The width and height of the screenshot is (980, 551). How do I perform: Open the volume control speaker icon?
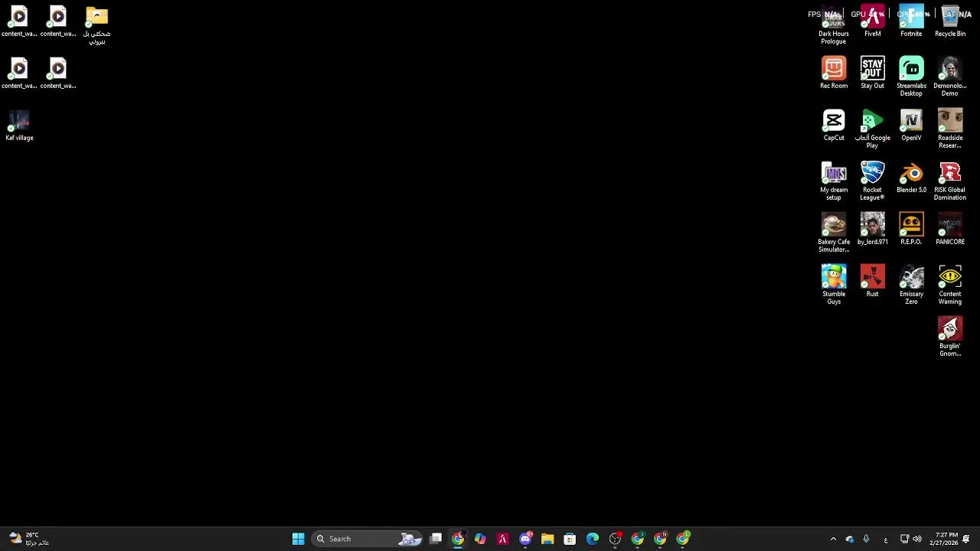pyautogui.click(x=916, y=539)
